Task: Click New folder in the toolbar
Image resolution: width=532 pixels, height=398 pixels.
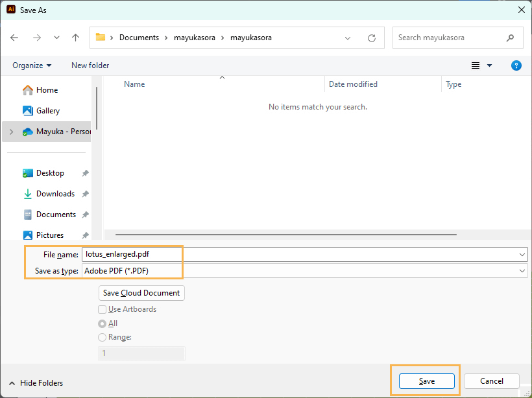Action: point(90,65)
